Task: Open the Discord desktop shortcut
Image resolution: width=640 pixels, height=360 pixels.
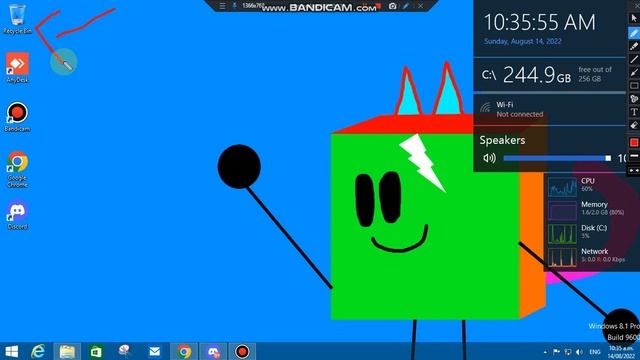Action: click(x=17, y=215)
